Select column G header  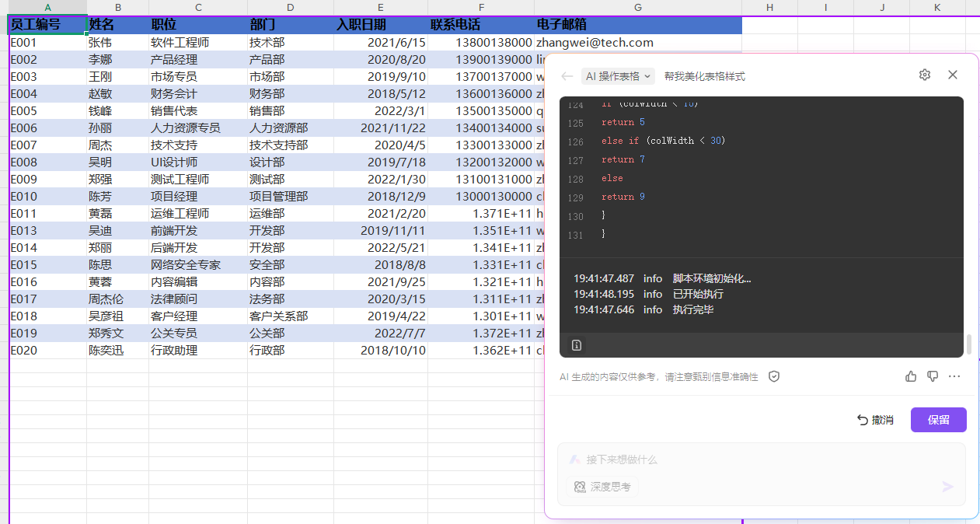pyautogui.click(x=638, y=7)
